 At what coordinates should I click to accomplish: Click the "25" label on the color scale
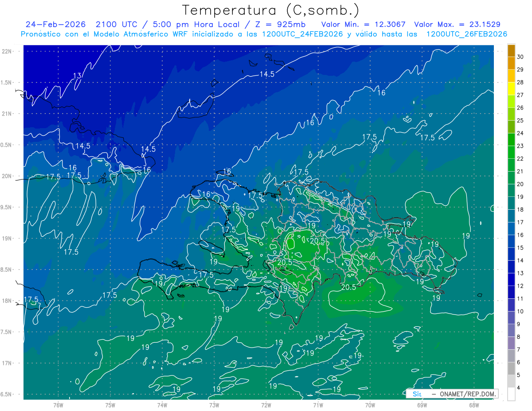point(520,120)
